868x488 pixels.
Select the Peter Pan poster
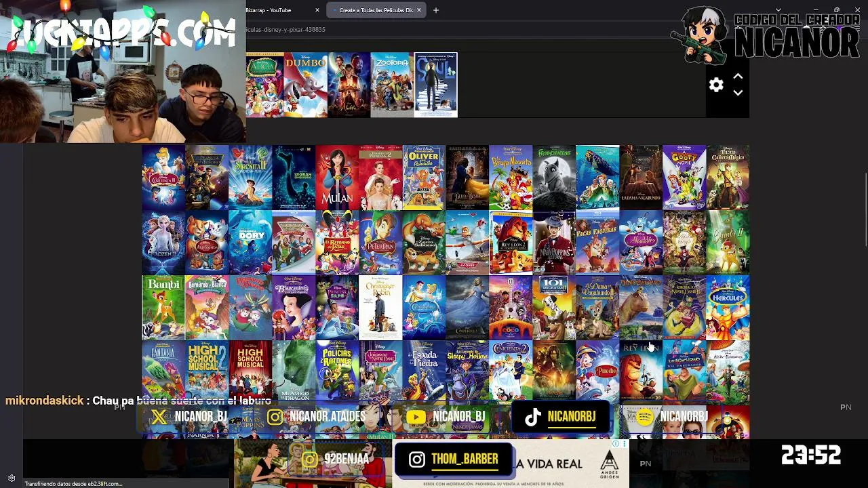[380, 242]
